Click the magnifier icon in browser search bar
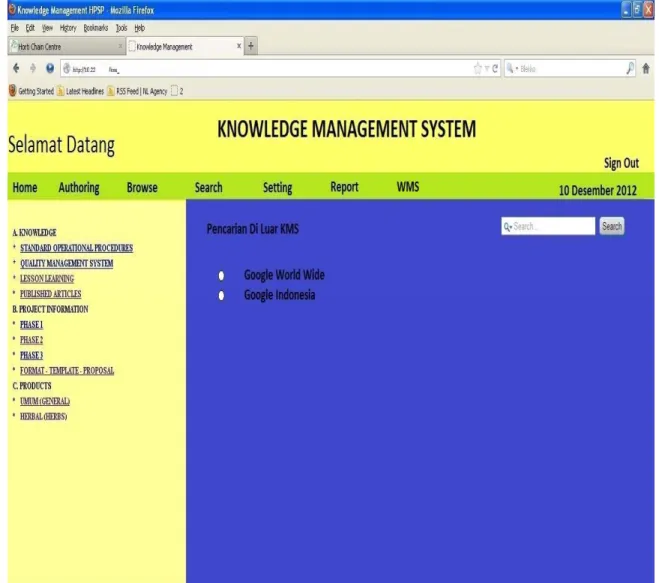The height and width of the screenshot is (583, 659). (630, 68)
